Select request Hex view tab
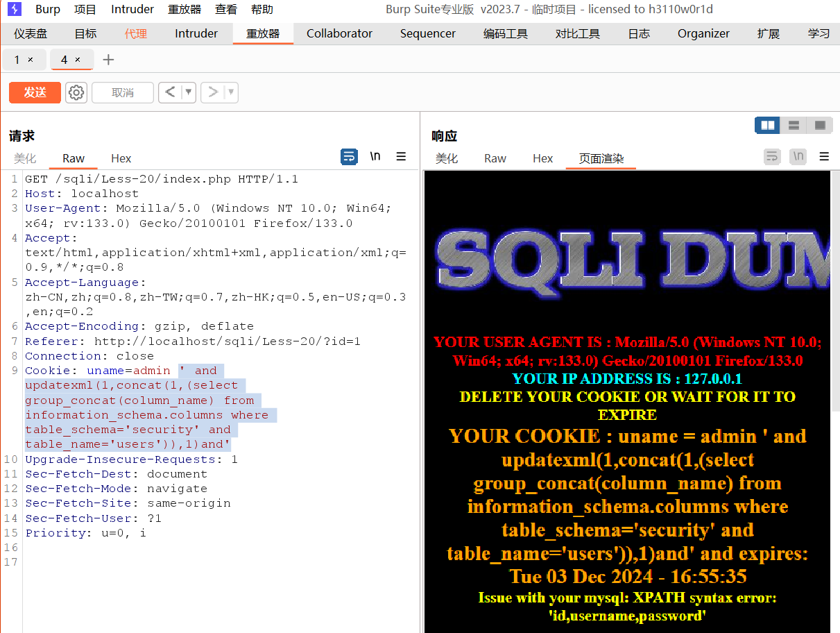Screen dimensions: 840x633 [x=121, y=158]
